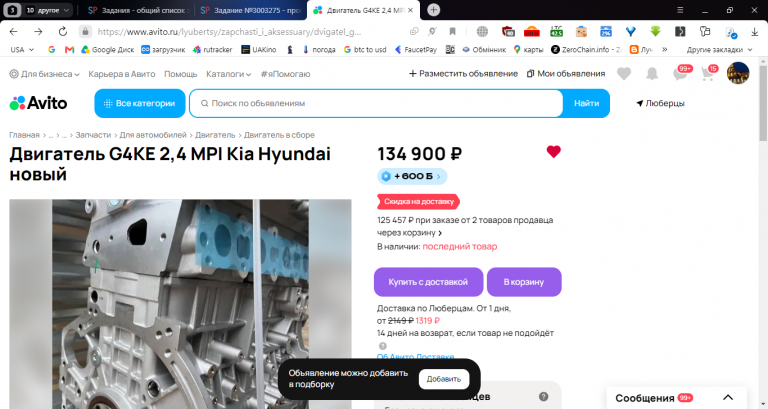Go to 'Запчасти' breadcrumb

coord(93,135)
